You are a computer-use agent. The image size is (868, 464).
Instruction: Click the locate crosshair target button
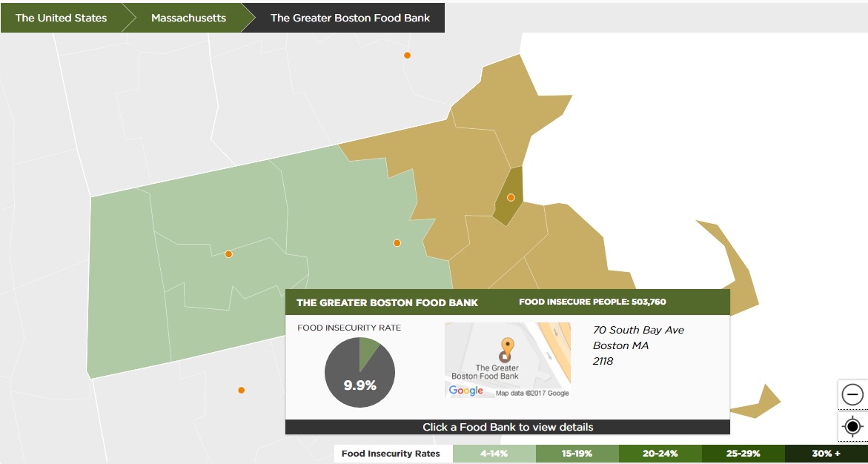pyautogui.click(x=852, y=427)
